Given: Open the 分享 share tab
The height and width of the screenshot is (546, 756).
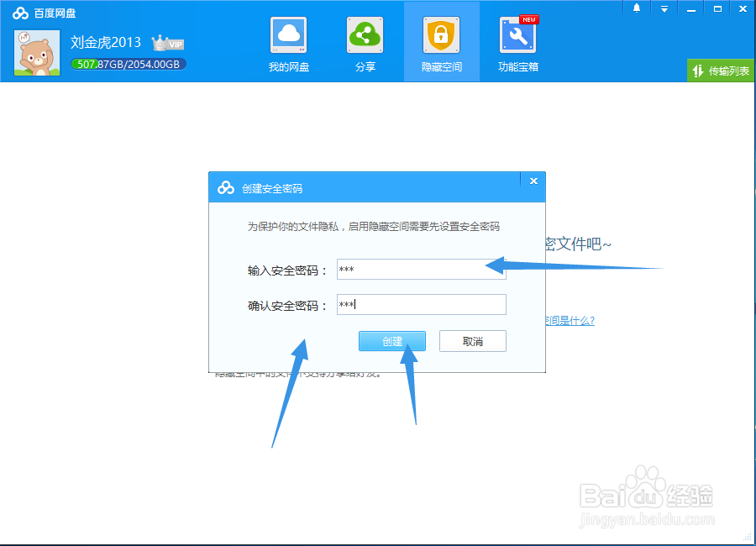Looking at the screenshot, I should (365, 45).
